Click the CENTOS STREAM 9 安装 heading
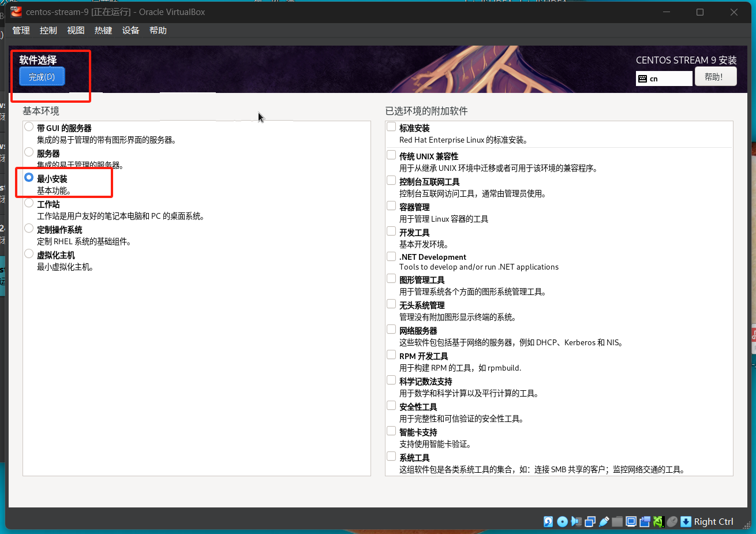Image resolution: width=756 pixels, height=534 pixels. pyautogui.click(x=686, y=60)
